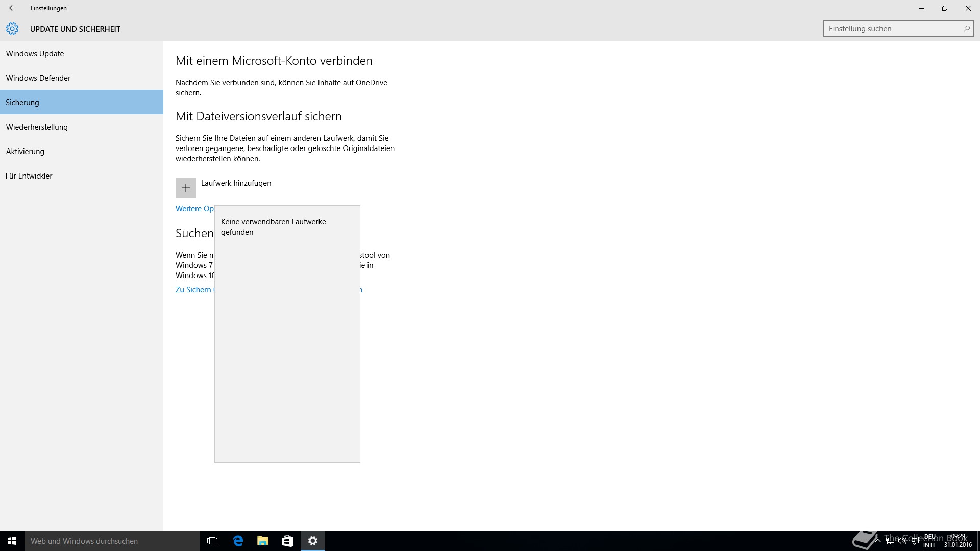This screenshot has height=551, width=980.
Task: Go back with the arrow icon
Action: (x=12, y=8)
